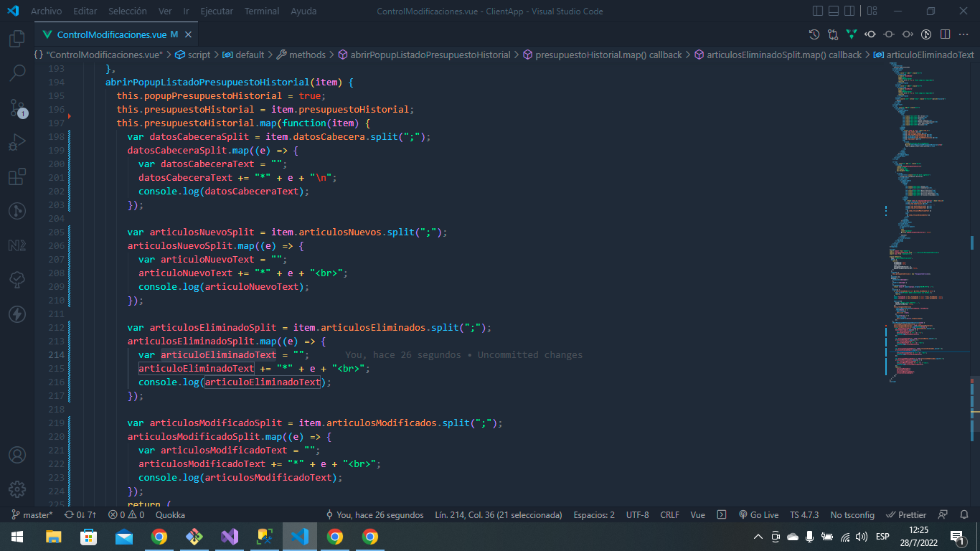Click the master* branch in status bar
Screen dimensions: 980x551
click(x=31, y=514)
